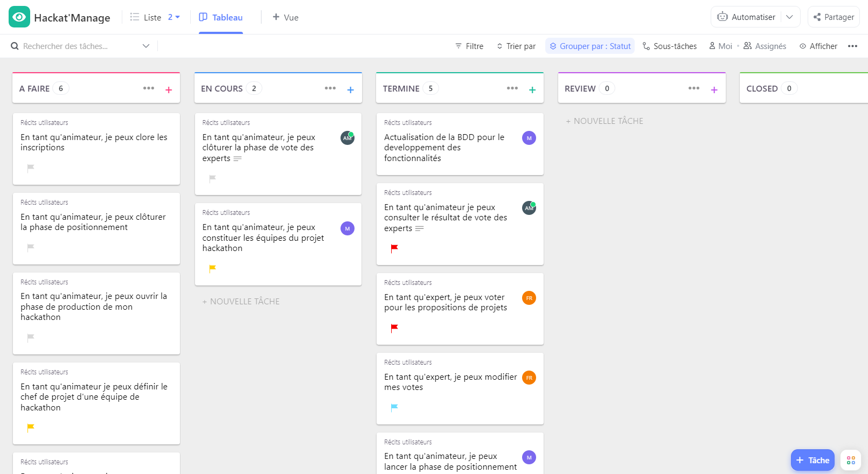
Task: Add a new view with + Vue
Action: (286, 17)
